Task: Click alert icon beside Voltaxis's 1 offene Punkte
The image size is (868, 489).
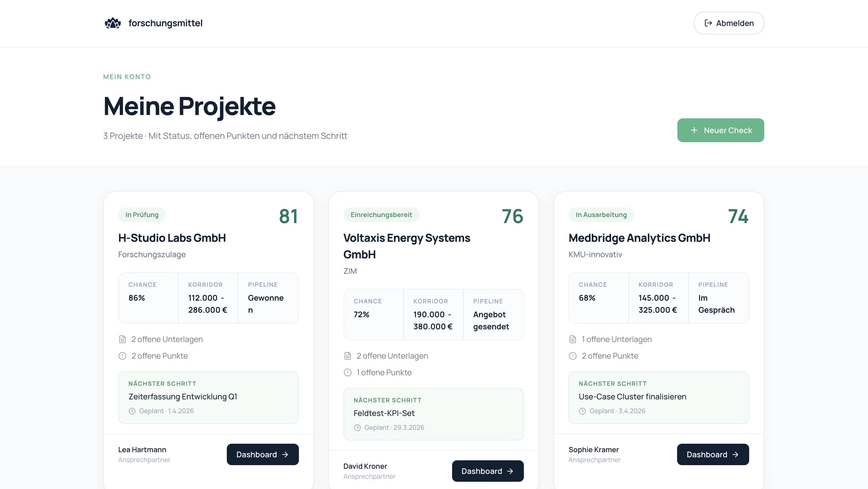Action: point(347,372)
